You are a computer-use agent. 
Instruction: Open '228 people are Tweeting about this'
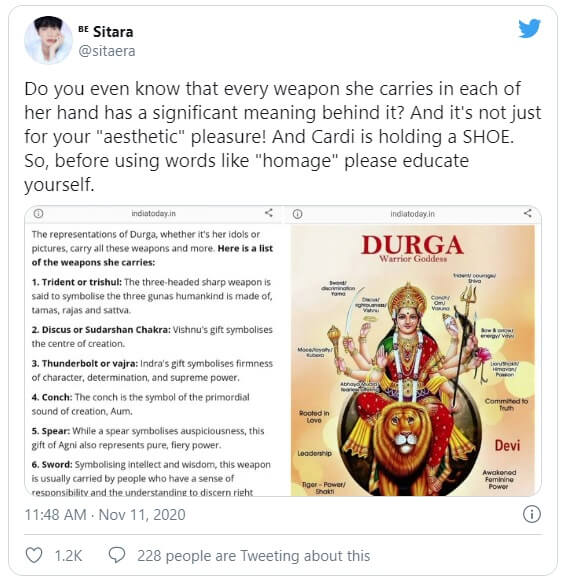click(253, 556)
